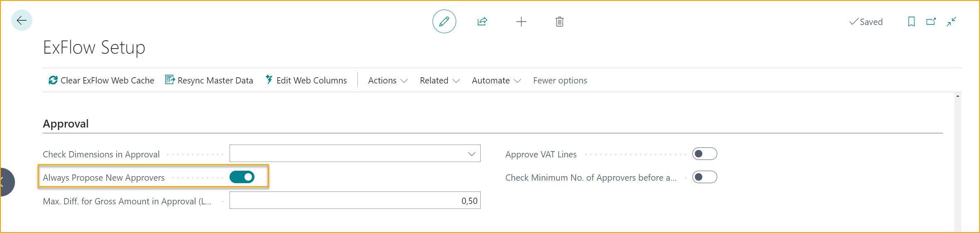Click Resync Master Data
The image size is (980, 233).
tap(209, 80)
